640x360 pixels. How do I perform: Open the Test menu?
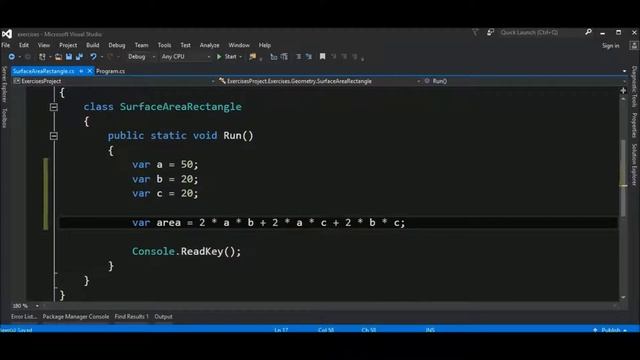tap(185, 45)
